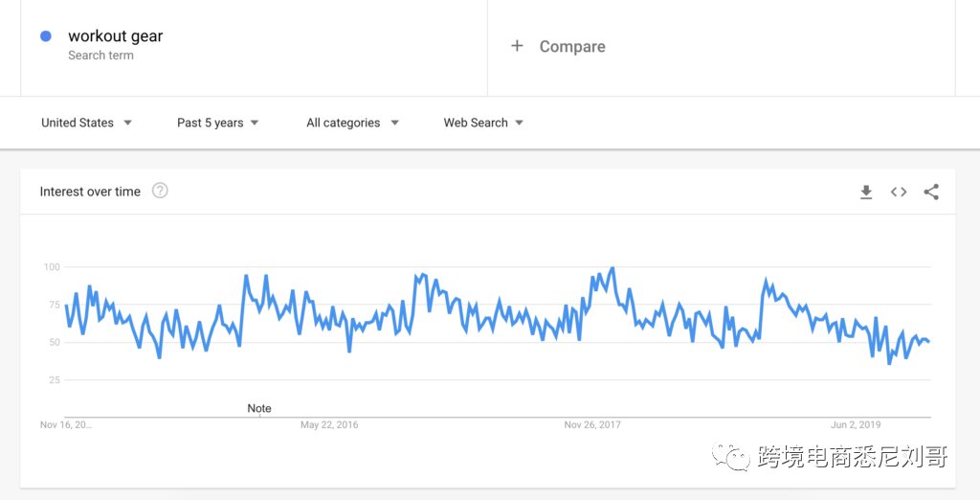Edit the workout gear search term

coord(116,36)
